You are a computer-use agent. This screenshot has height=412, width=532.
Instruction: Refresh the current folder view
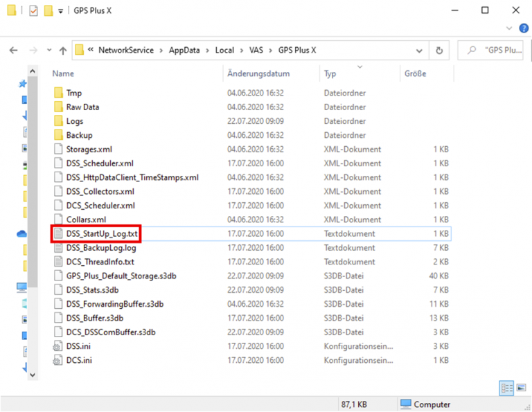[438, 51]
